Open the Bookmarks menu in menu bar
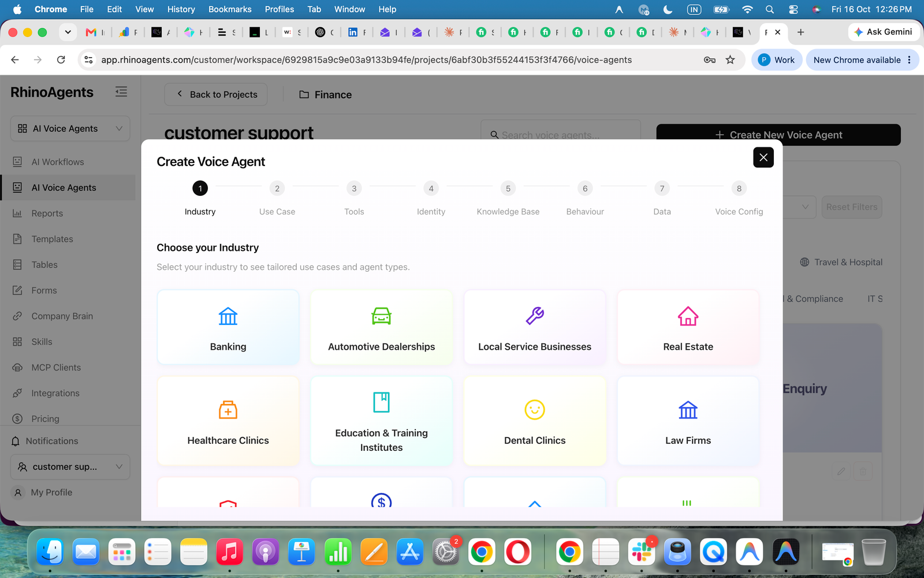Image resolution: width=924 pixels, height=578 pixels. [x=230, y=9]
